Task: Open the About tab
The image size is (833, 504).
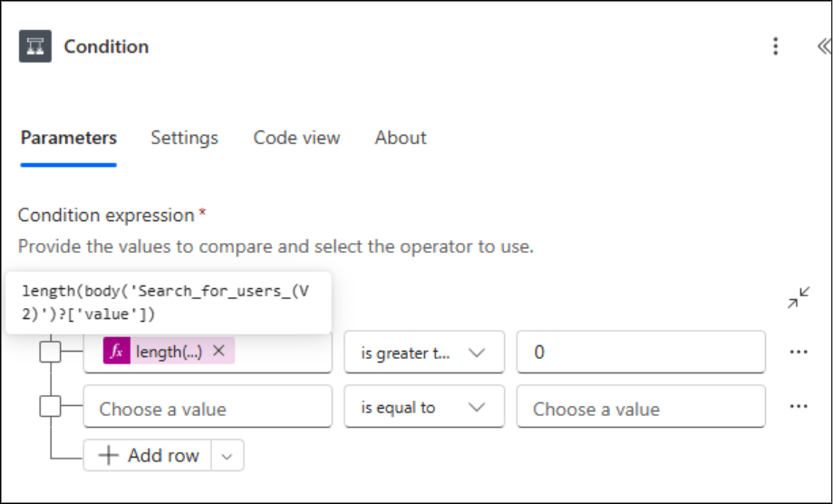Action: 401,138
